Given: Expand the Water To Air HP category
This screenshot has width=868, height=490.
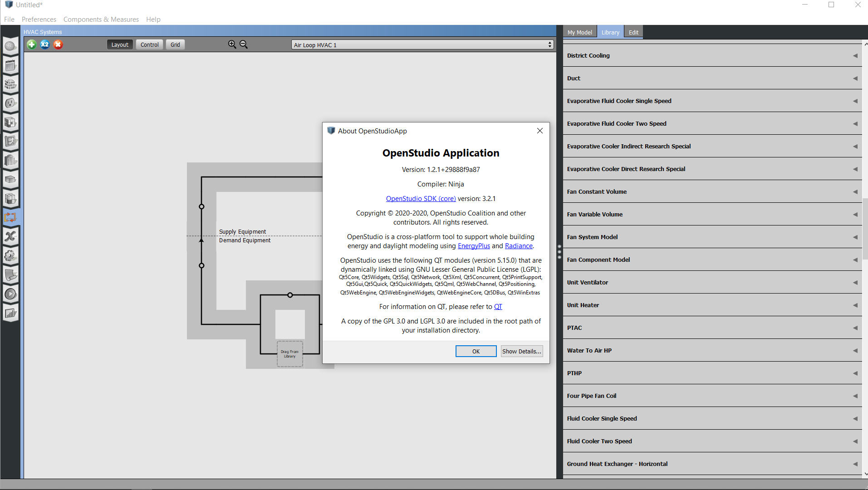Looking at the screenshot, I should coord(712,350).
